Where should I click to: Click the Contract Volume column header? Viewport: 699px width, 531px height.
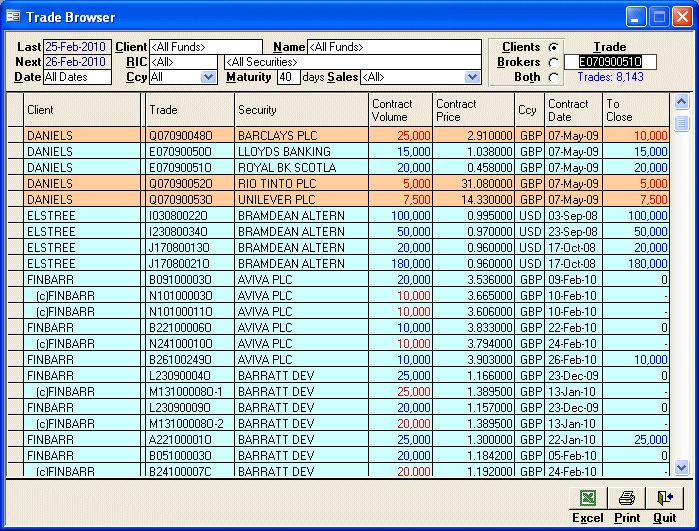coord(398,110)
